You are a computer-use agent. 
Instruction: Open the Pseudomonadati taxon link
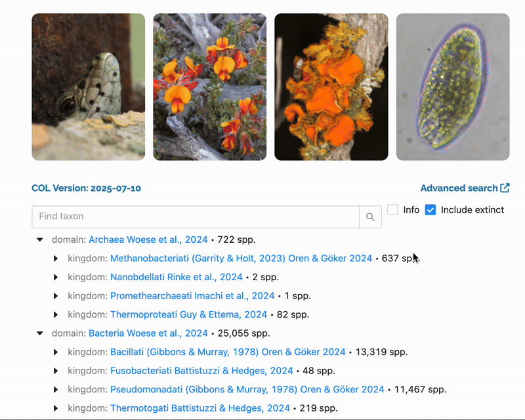pos(247,389)
